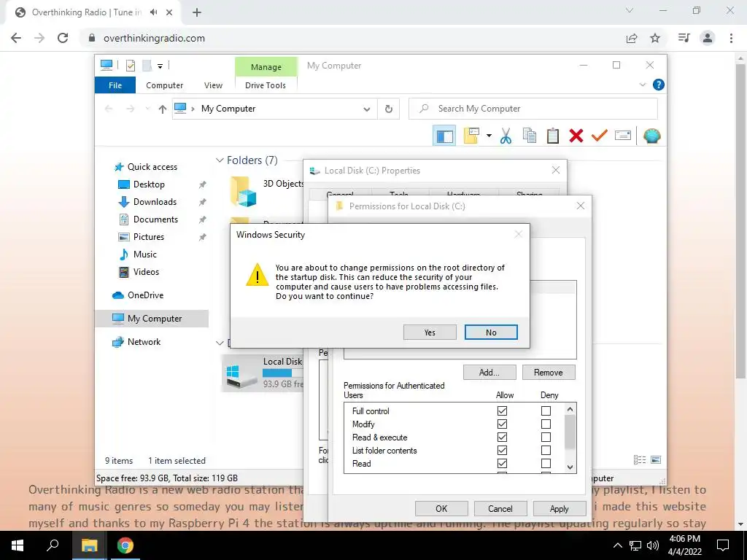Collapse the Folders (7) group
747x560 pixels.
click(x=220, y=160)
